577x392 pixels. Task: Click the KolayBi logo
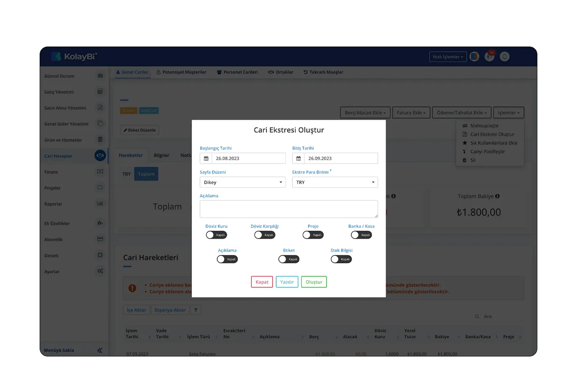(x=74, y=56)
